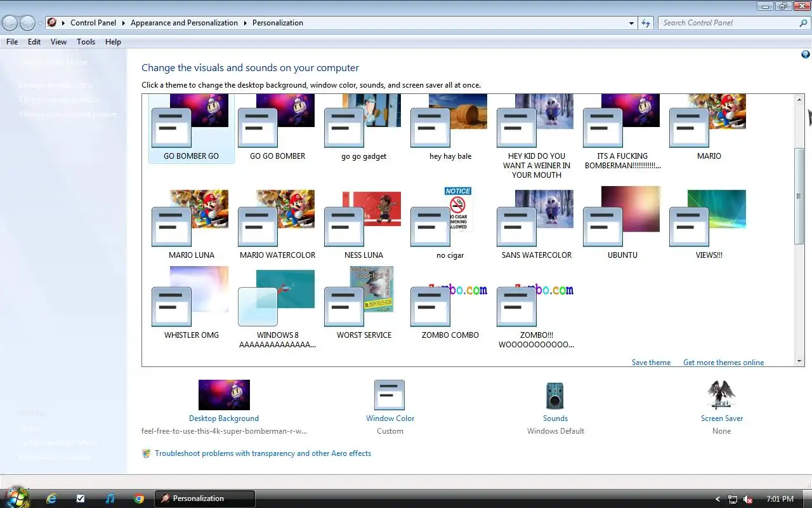Open the Edit menu

tap(34, 42)
